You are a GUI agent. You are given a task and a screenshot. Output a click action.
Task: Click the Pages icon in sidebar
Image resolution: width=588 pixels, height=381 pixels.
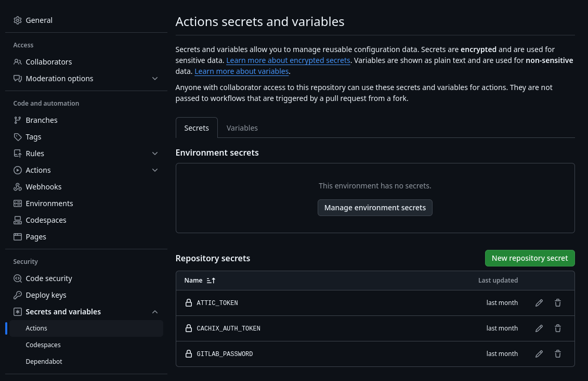(18, 236)
